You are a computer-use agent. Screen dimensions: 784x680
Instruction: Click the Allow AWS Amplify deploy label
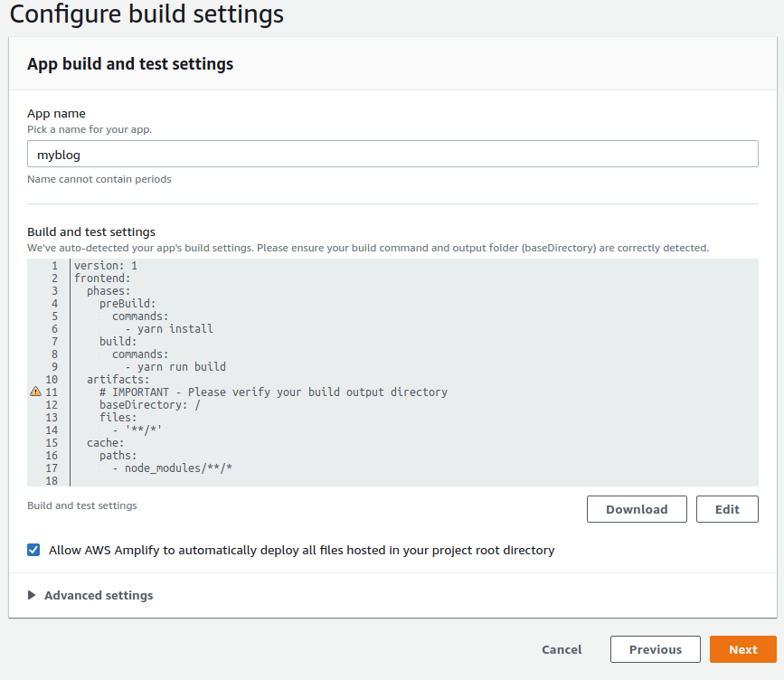[301, 550]
